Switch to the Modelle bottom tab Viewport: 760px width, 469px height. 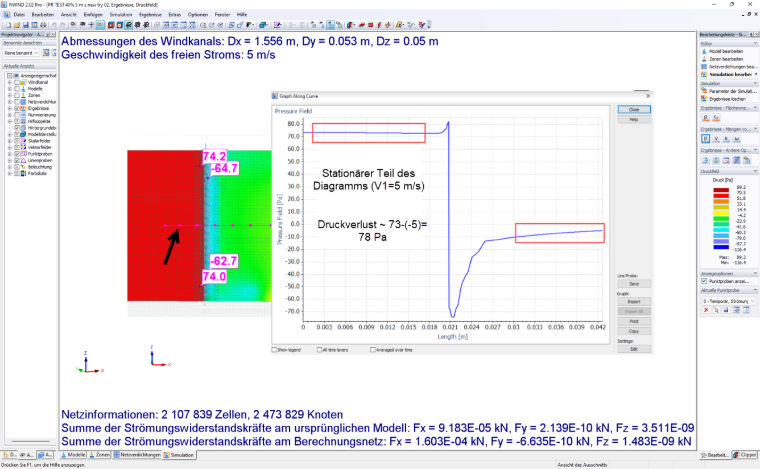tap(73, 455)
